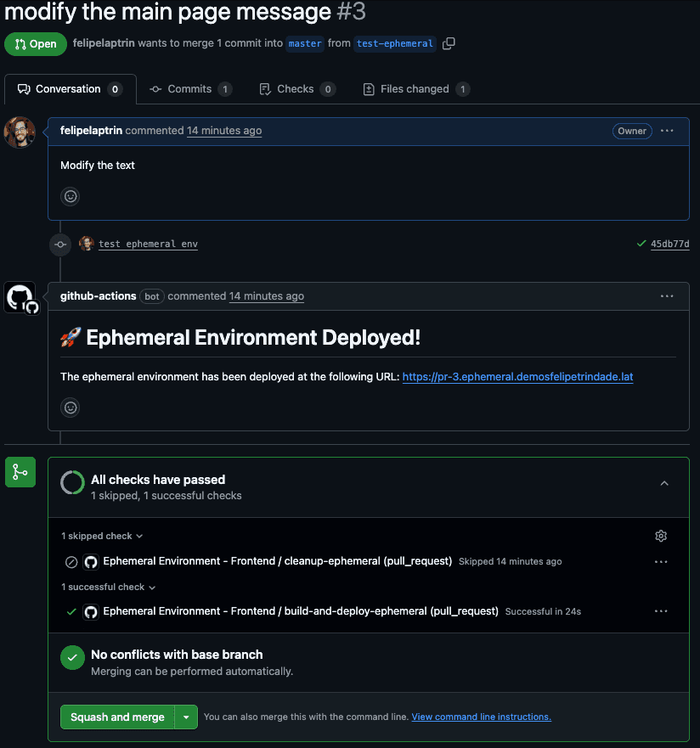The height and width of the screenshot is (748, 700).
Task: Click 'Successful in 24s' status text
Action: [x=543, y=611]
